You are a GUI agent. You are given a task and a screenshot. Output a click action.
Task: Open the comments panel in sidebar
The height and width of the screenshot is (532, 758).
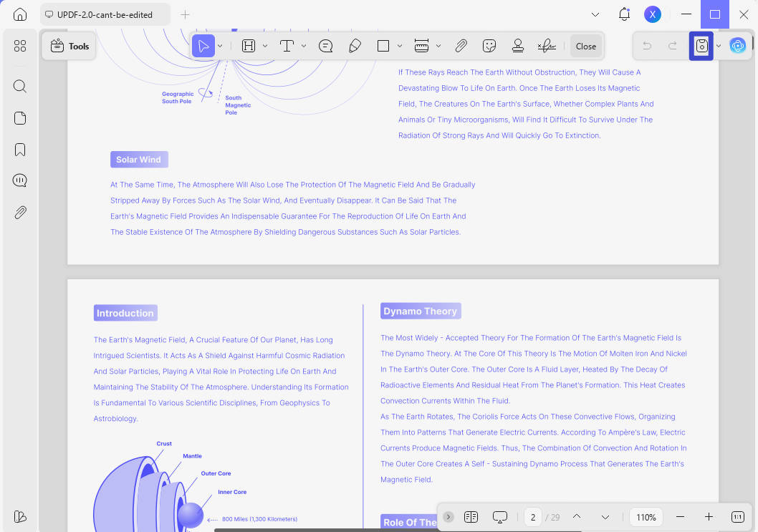pyautogui.click(x=20, y=180)
